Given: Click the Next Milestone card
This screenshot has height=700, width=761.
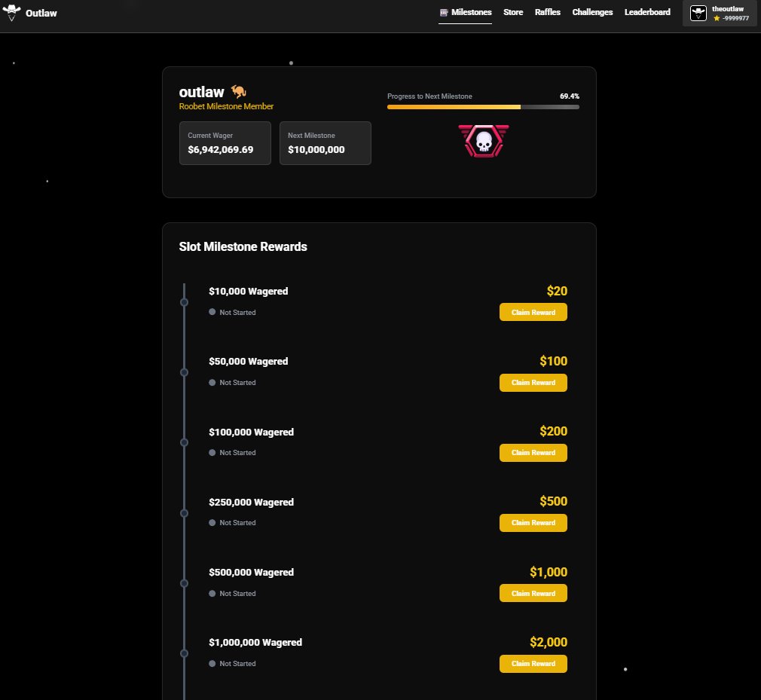Looking at the screenshot, I should (x=325, y=143).
